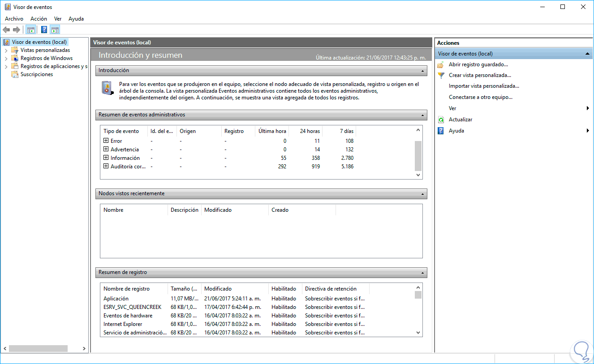Select Suscripciones in the console tree

(x=37, y=75)
